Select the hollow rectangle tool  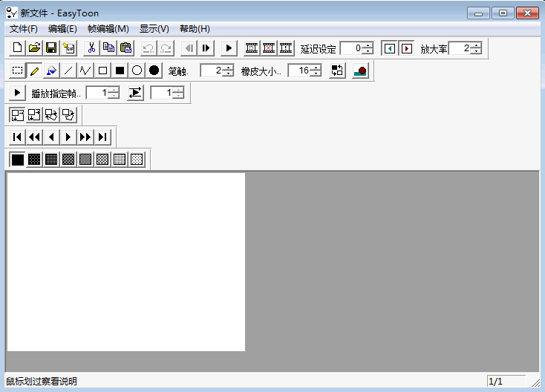[102, 71]
